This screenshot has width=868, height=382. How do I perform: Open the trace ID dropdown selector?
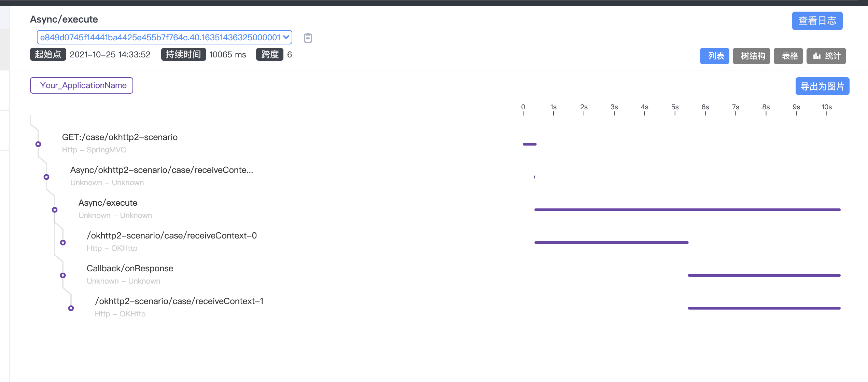pyautogui.click(x=165, y=37)
